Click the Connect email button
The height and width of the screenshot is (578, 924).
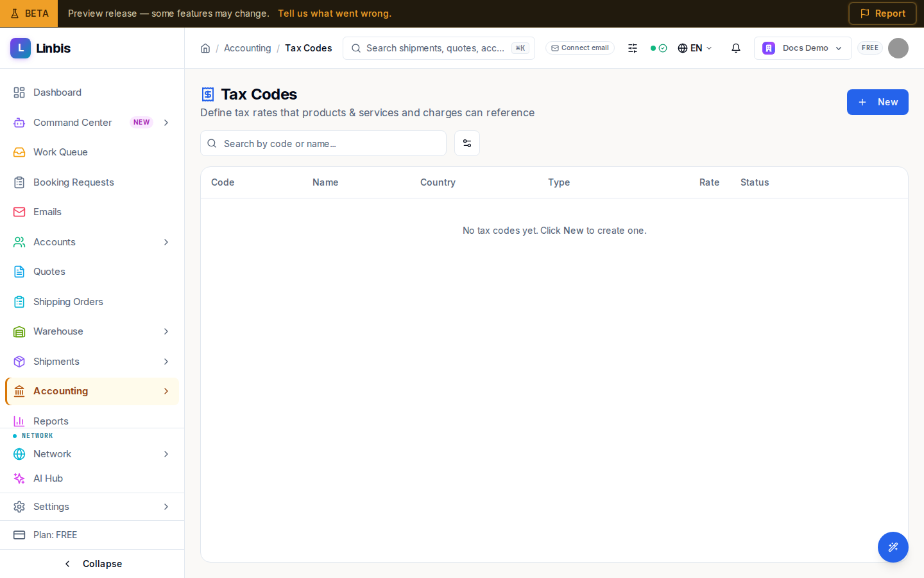pos(580,48)
